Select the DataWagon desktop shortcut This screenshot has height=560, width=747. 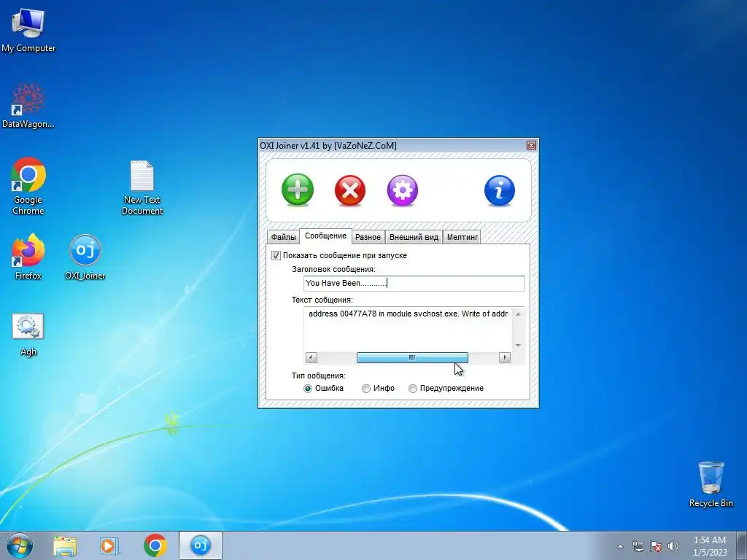[28, 106]
